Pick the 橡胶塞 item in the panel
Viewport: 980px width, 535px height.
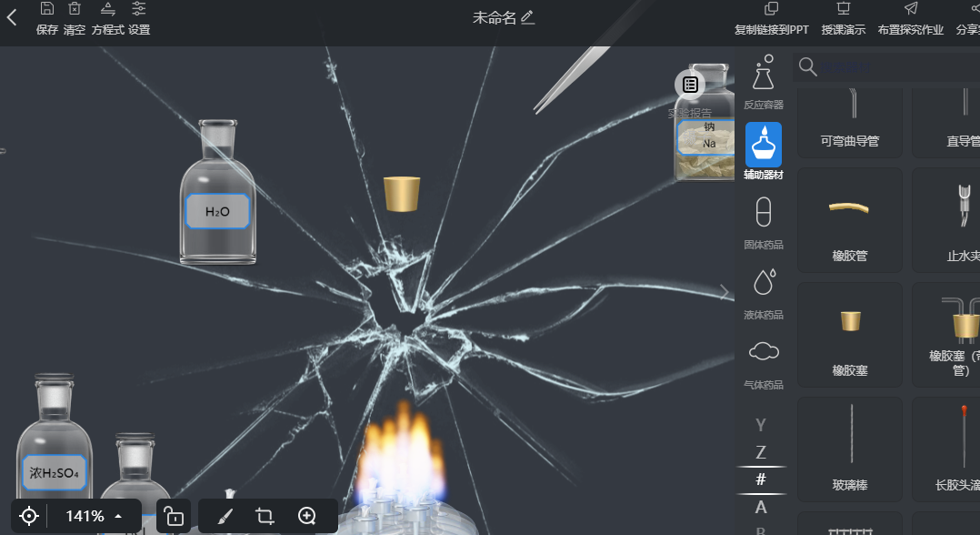[850, 334]
